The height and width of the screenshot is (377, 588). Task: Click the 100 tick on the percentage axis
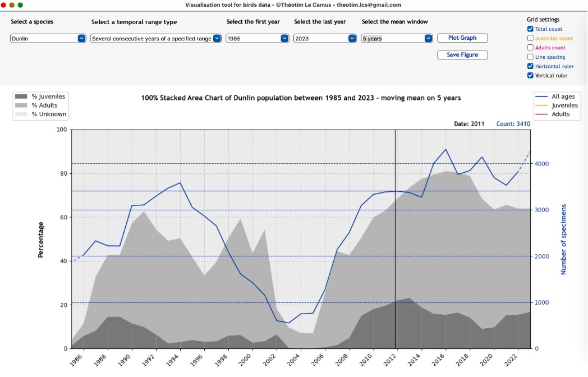(62, 130)
